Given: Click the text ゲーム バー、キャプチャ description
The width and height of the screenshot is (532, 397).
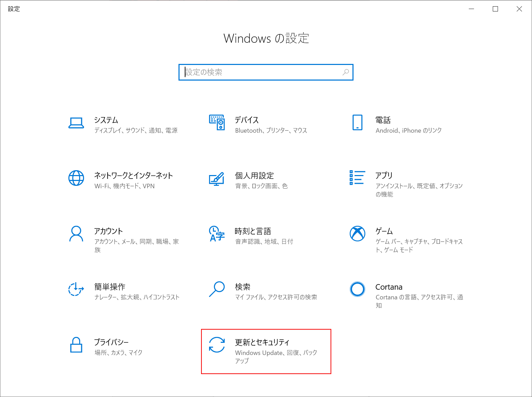Looking at the screenshot, I should (419, 246).
